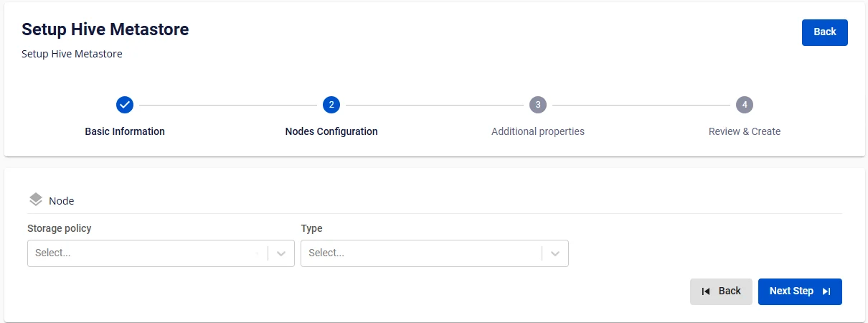This screenshot has height=323, width=868.
Task: Click the Setup Hive Metastore title
Action: click(x=105, y=29)
